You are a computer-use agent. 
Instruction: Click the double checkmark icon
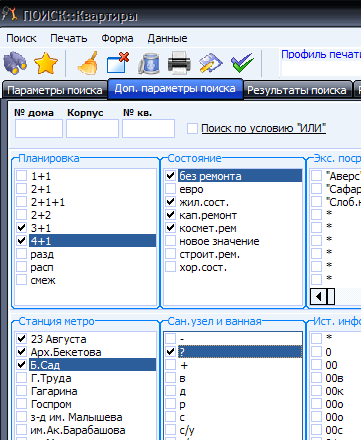tap(242, 63)
